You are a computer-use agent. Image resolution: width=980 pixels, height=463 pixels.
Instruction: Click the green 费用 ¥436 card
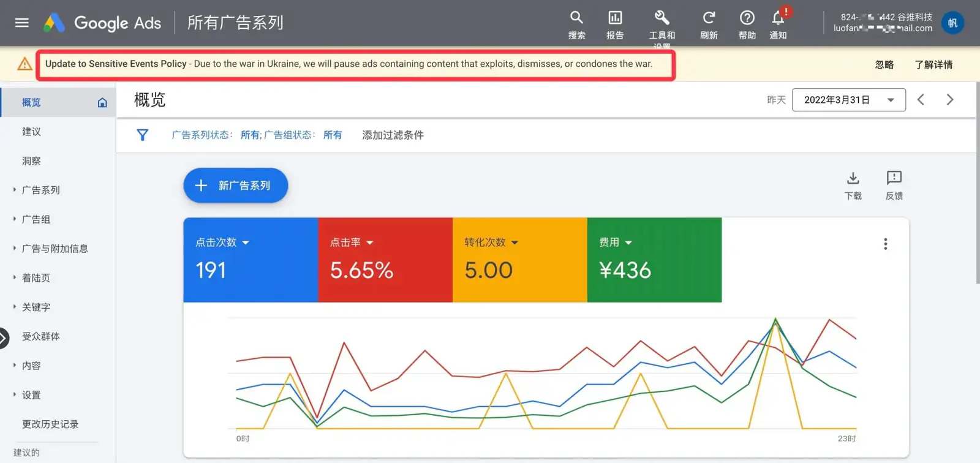pyautogui.click(x=654, y=260)
